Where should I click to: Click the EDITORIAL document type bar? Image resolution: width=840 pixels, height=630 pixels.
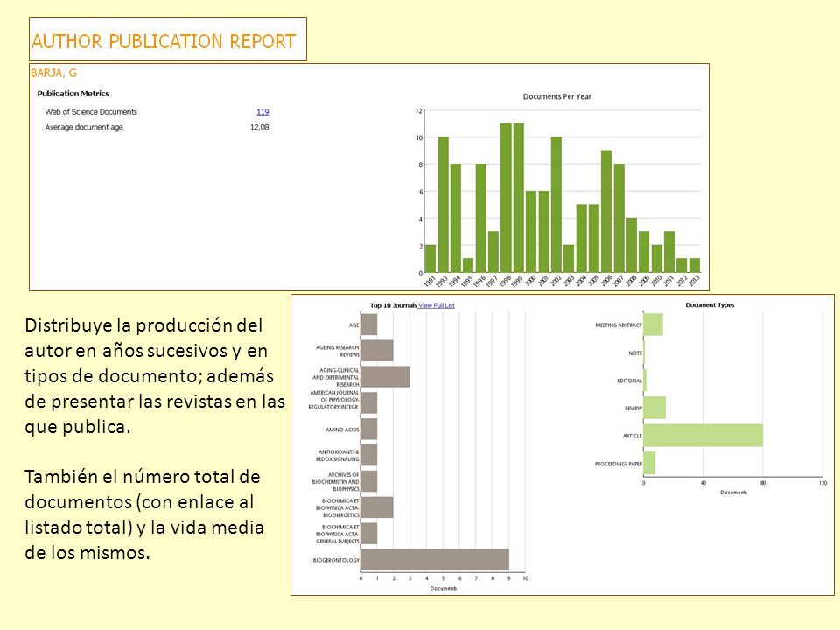pos(645,381)
